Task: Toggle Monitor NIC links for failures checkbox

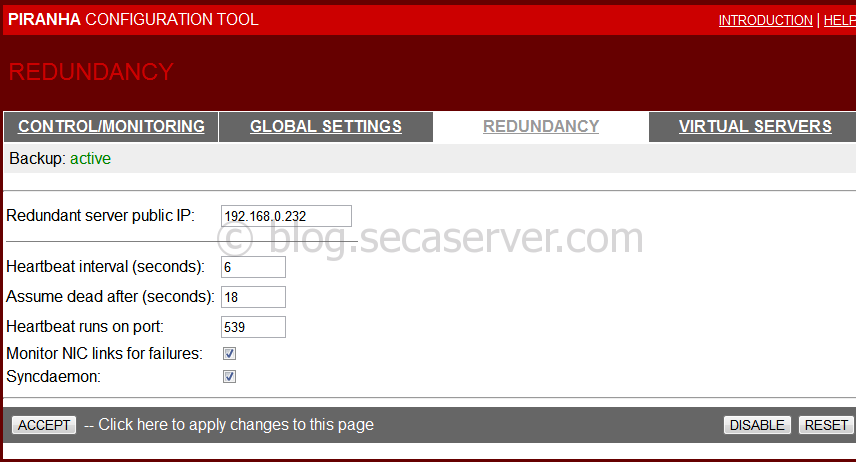Action: (x=229, y=353)
